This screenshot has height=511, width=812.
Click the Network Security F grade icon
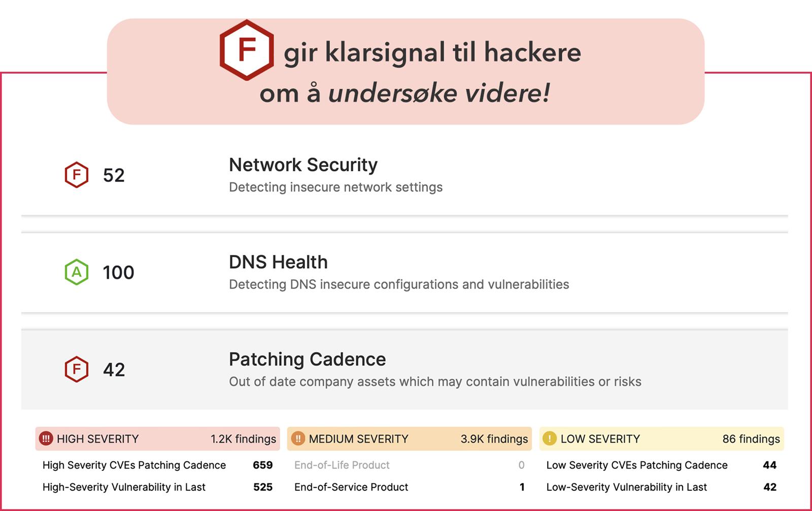pos(77,175)
